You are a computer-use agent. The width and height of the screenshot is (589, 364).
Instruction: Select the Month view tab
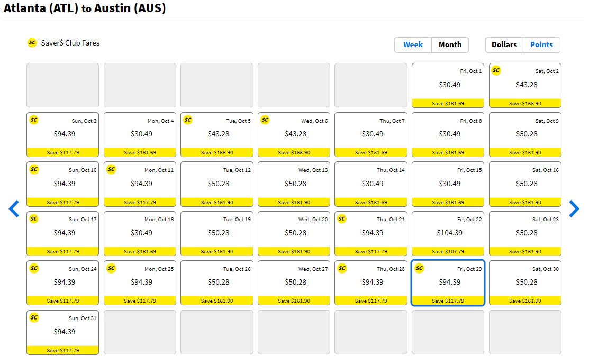(x=450, y=45)
